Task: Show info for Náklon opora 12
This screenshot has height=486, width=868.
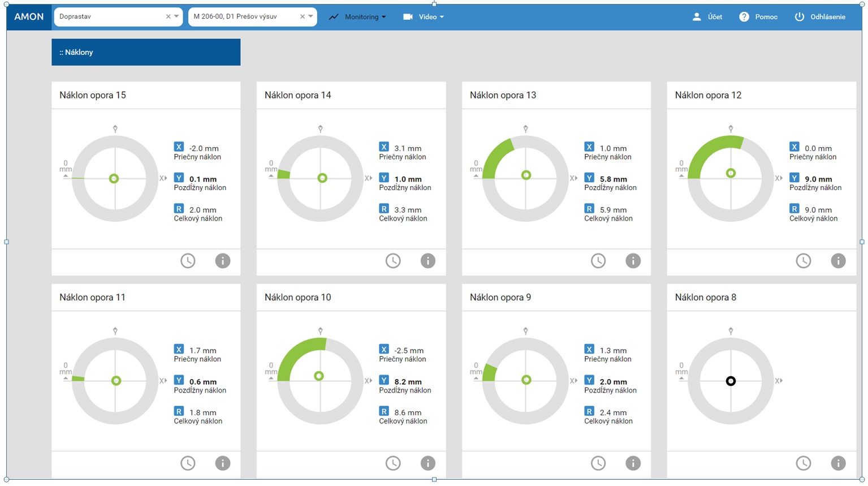Action: pyautogui.click(x=839, y=261)
